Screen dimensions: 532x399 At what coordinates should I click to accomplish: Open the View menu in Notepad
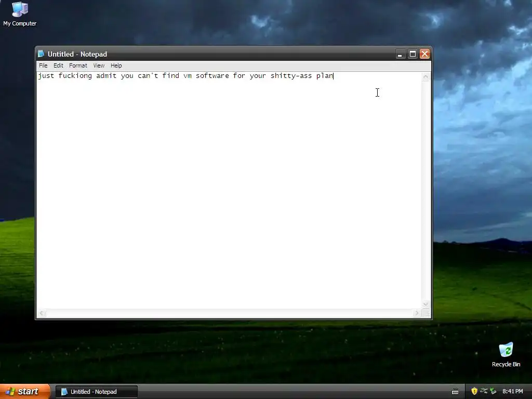click(x=99, y=65)
